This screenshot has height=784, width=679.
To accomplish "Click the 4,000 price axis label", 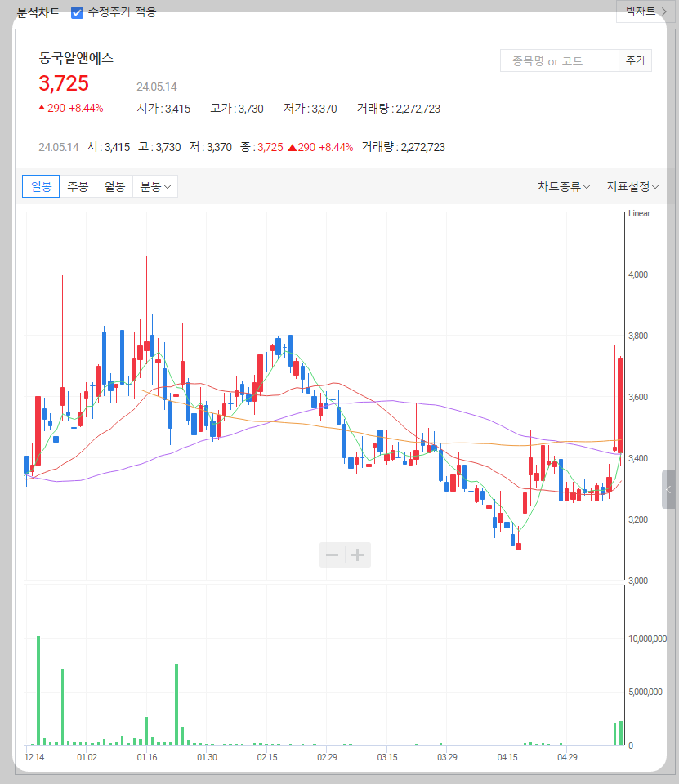I will point(638,274).
